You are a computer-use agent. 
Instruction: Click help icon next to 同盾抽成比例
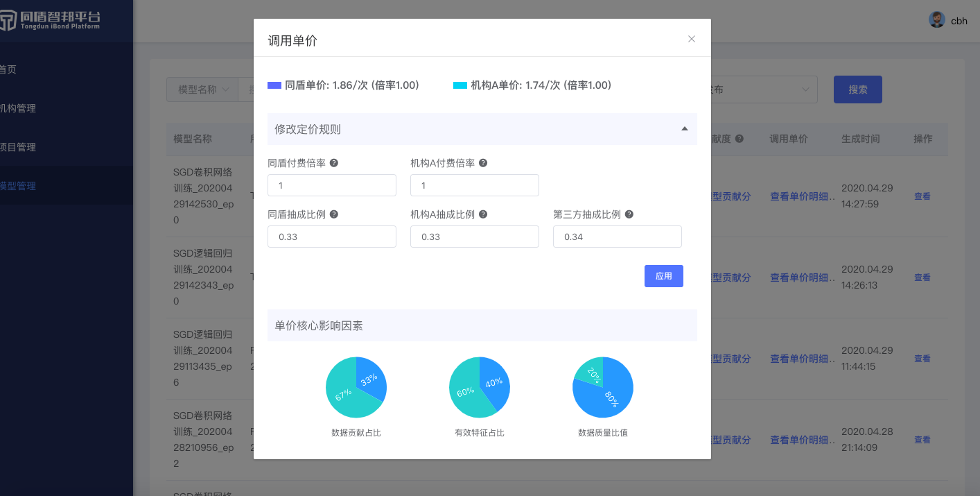pos(334,214)
